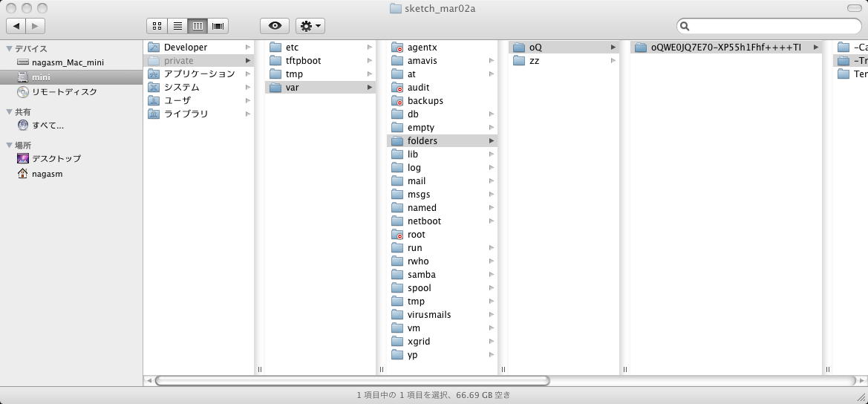Select the virusmails folder

pos(443,314)
